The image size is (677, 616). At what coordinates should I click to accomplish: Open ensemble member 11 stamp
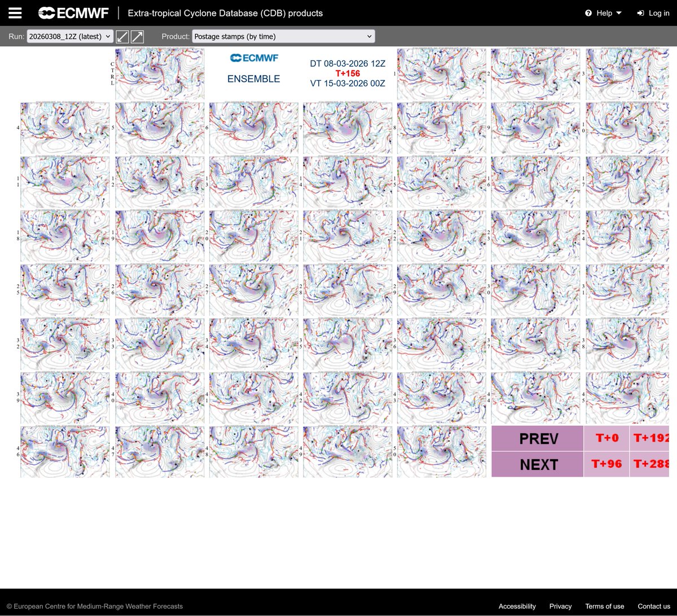pos(65,183)
